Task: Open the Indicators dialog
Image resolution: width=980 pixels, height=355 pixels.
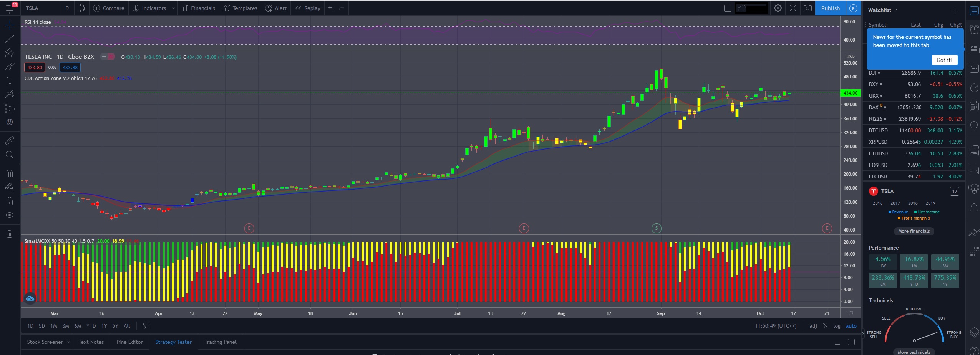Action: coord(149,8)
